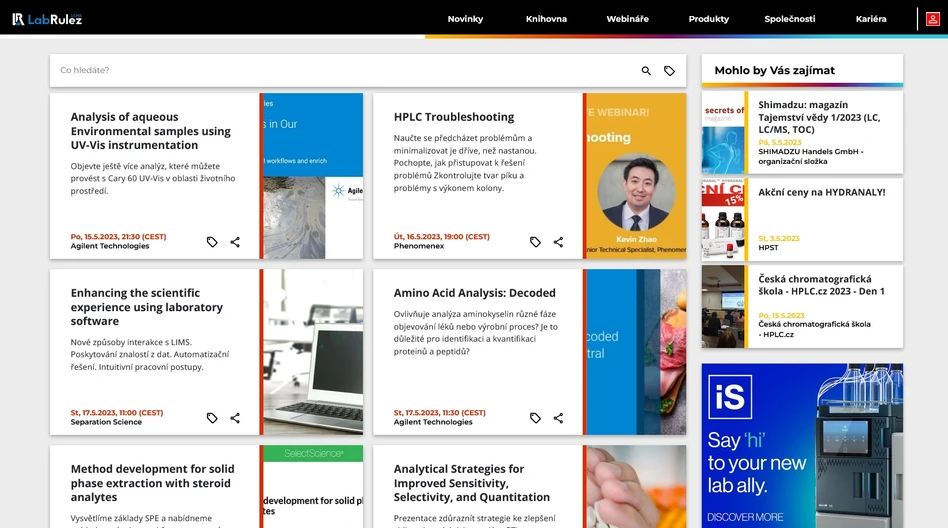The width and height of the screenshot is (948, 528).
Task: Click tag icon on UV-Vis webinar card
Action: click(x=212, y=242)
